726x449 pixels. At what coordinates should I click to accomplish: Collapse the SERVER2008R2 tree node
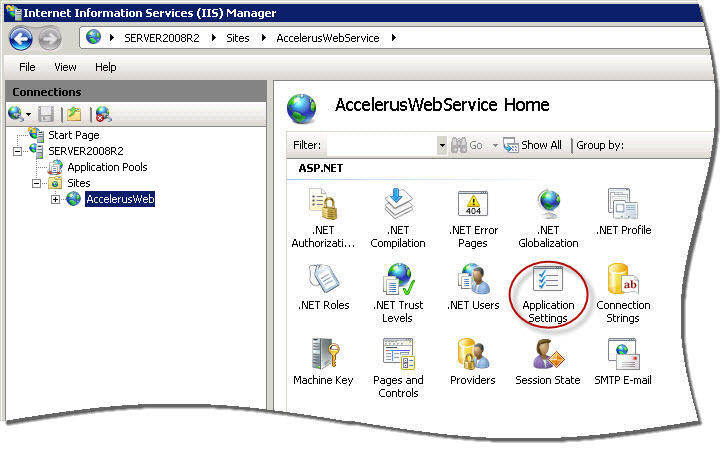18,151
